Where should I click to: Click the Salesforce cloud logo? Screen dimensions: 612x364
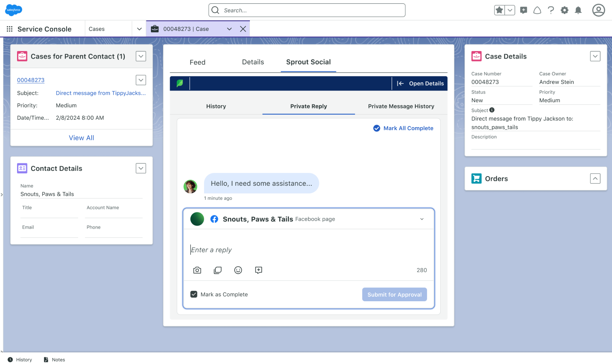click(14, 10)
